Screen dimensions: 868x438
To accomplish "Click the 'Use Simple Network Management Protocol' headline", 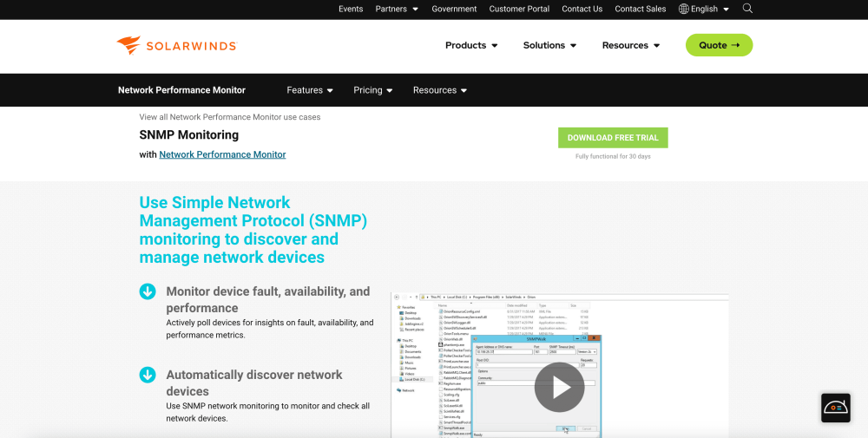I will (x=253, y=230).
